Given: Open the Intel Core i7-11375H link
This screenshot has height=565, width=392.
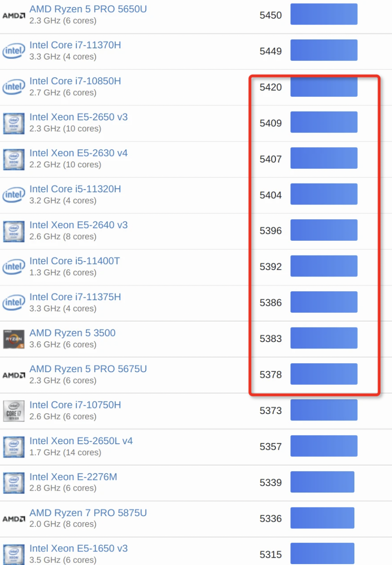Looking at the screenshot, I should 75,297.
